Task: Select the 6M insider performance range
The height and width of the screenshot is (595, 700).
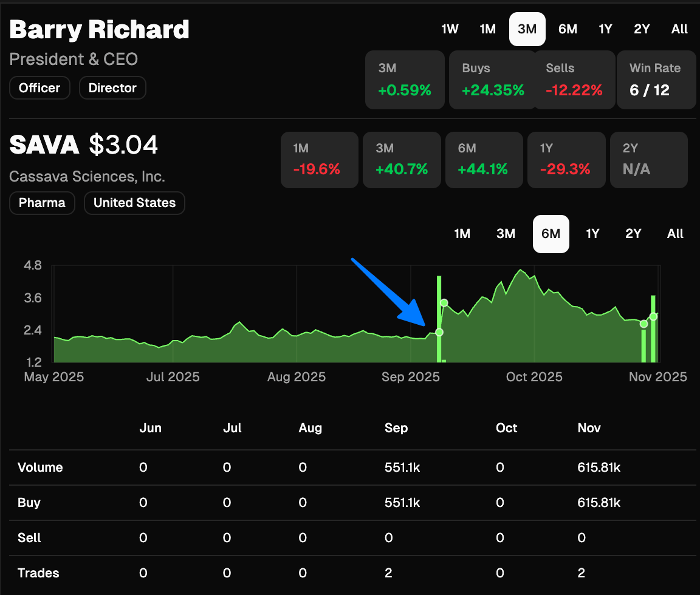Action: [568, 29]
